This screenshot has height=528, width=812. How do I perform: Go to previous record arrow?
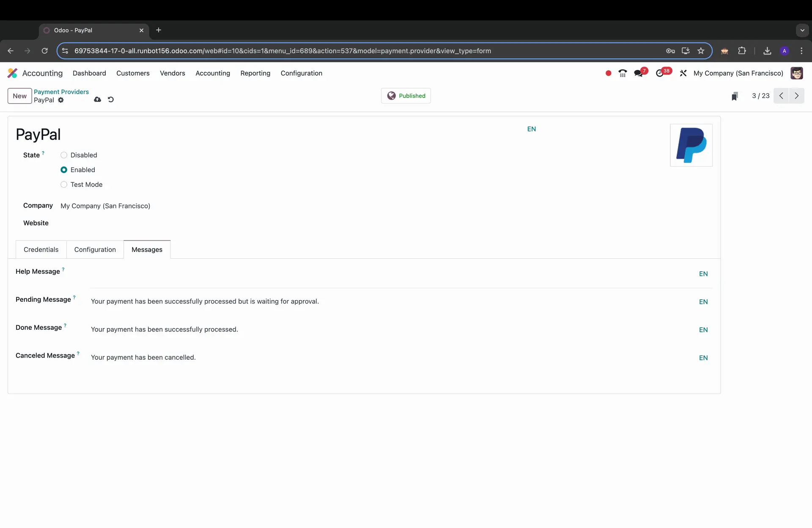pos(782,96)
